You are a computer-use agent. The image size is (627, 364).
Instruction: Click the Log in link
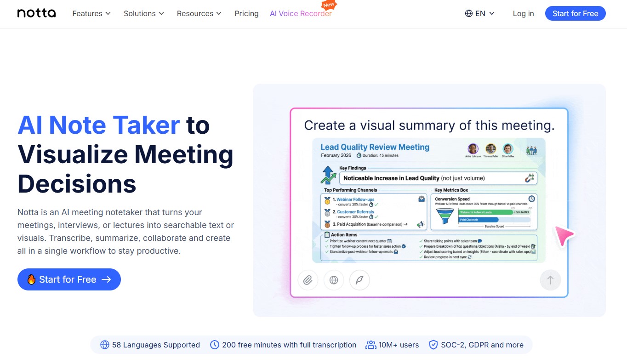click(523, 14)
